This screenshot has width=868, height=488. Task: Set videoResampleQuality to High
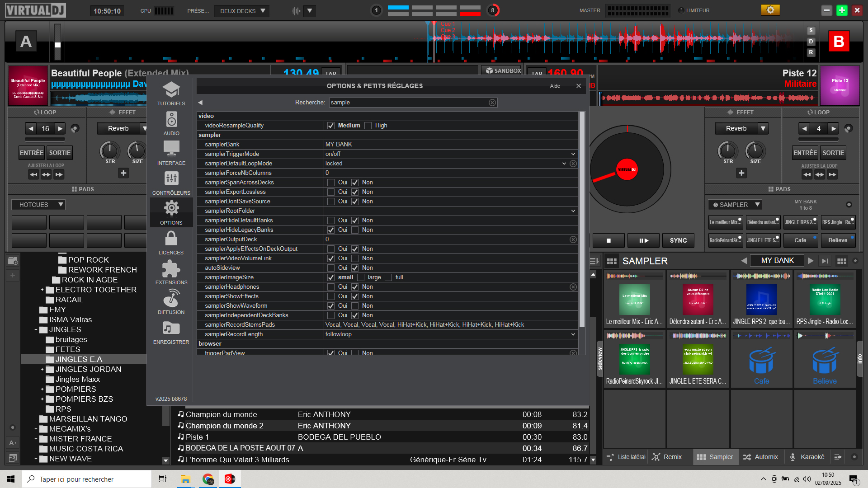click(368, 126)
